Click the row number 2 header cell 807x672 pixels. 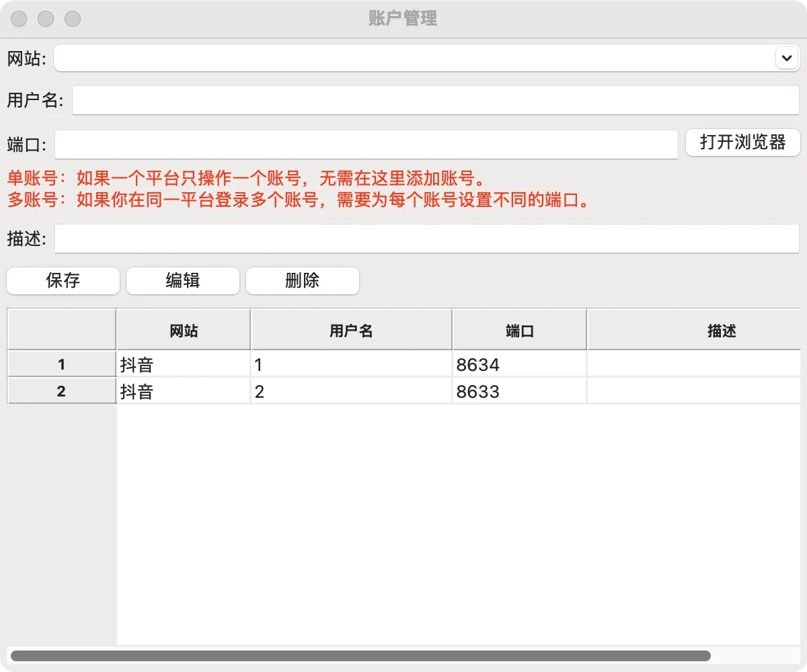(61, 391)
